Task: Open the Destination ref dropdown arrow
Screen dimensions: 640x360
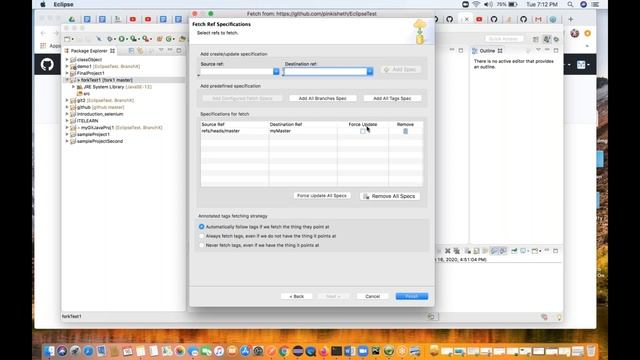Action: tap(370, 71)
